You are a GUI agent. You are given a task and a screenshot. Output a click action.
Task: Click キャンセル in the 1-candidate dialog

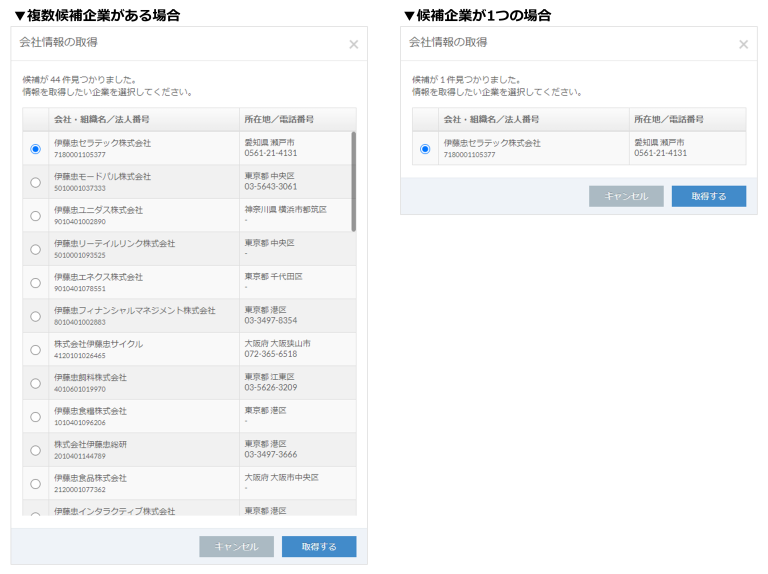(x=626, y=196)
